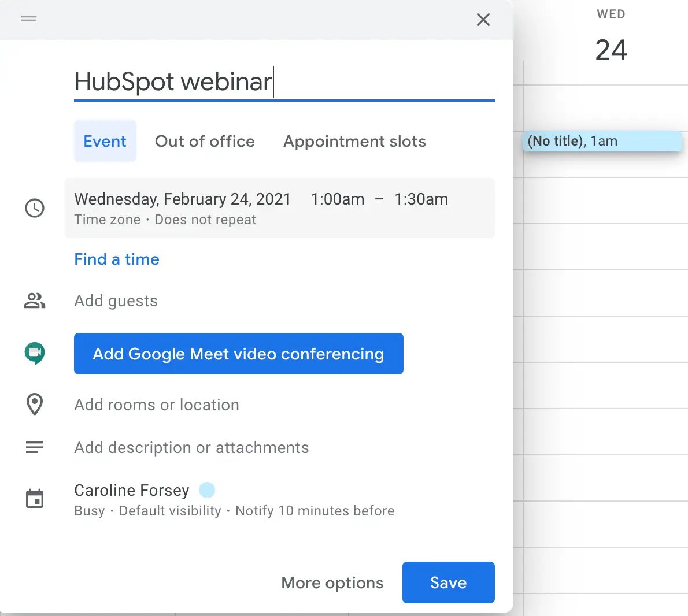The height and width of the screenshot is (616, 688).
Task: Click the guests people icon
Action: point(35,300)
